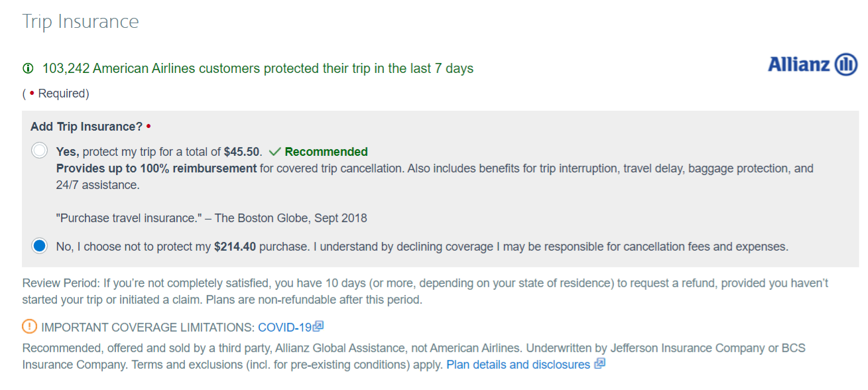This screenshot has width=868, height=390.
Task: Open Plan details and disclosures link
Action: tap(518, 365)
